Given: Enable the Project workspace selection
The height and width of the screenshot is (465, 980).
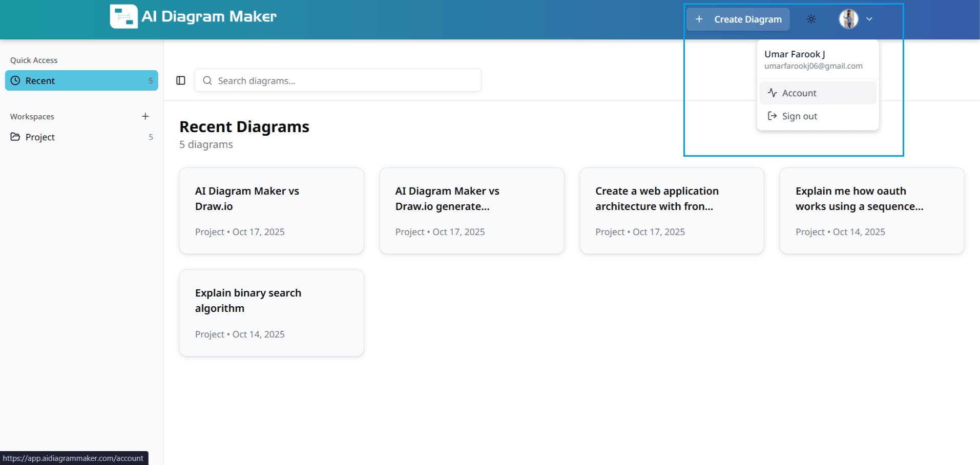Looking at the screenshot, I should tap(39, 137).
